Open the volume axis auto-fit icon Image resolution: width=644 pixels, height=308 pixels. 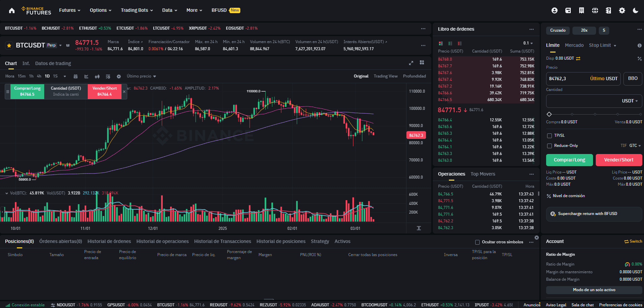tap(419, 228)
